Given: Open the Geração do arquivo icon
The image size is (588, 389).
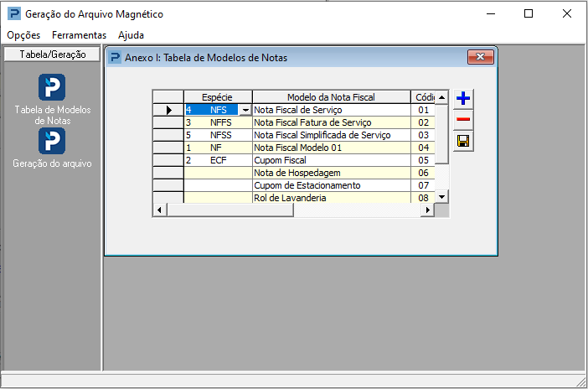Looking at the screenshot, I should point(52,141).
